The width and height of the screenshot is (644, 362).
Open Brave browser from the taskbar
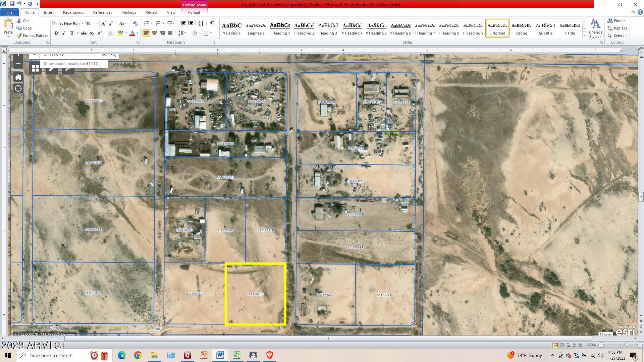pos(269,355)
